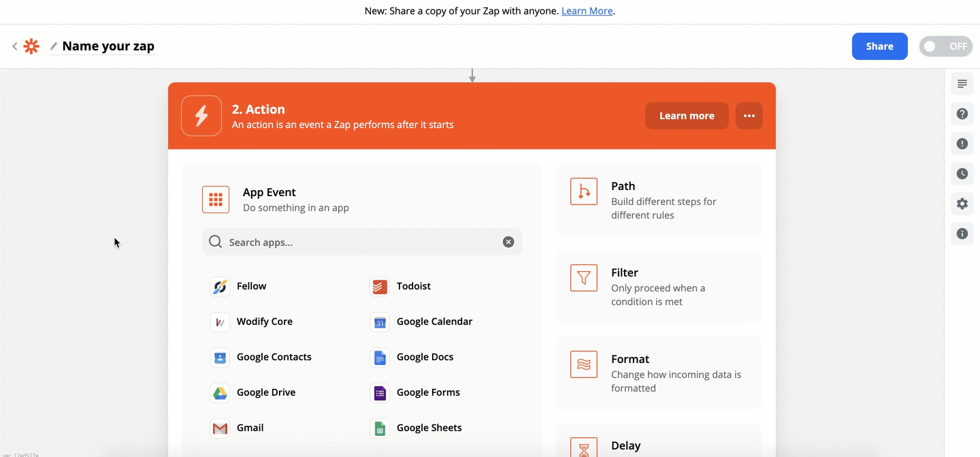This screenshot has width=980, height=457.
Task: Click the 'App Event' heading
Action: pos(269,192)
